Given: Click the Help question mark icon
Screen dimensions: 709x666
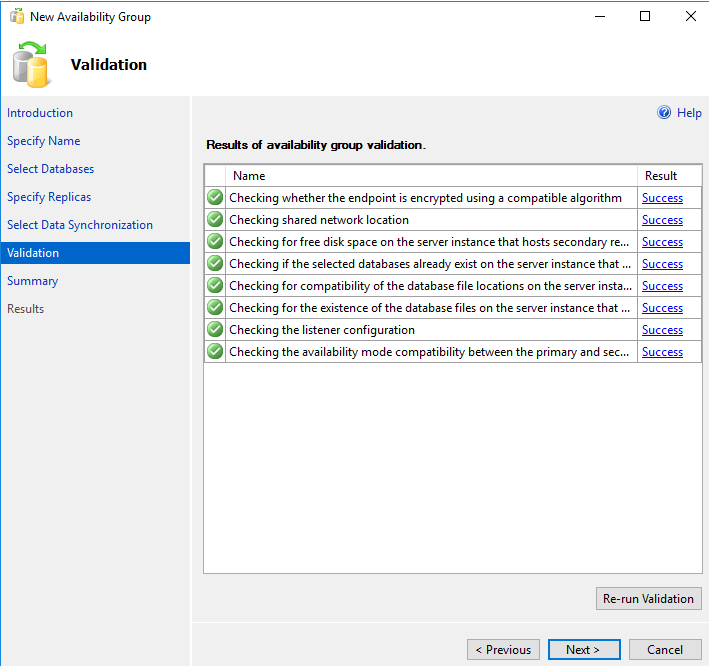Looking at the screenshot, I should tap(664, 113).
